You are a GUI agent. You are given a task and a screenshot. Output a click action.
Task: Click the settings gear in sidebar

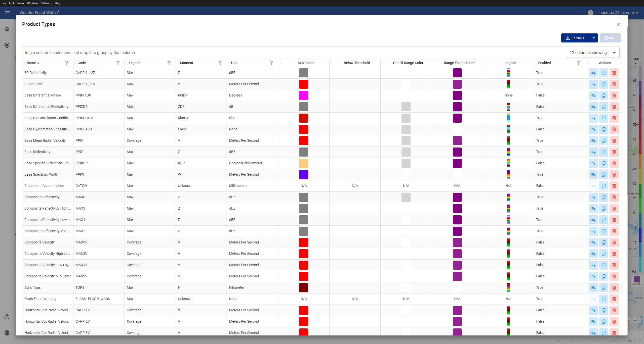point(7,333)
